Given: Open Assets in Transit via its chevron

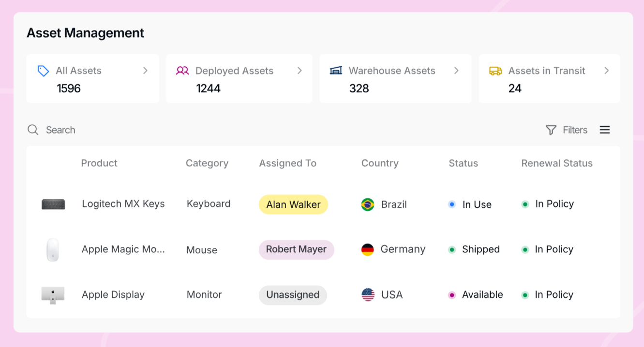Looking at the screenshot, I should pos(607,71).
